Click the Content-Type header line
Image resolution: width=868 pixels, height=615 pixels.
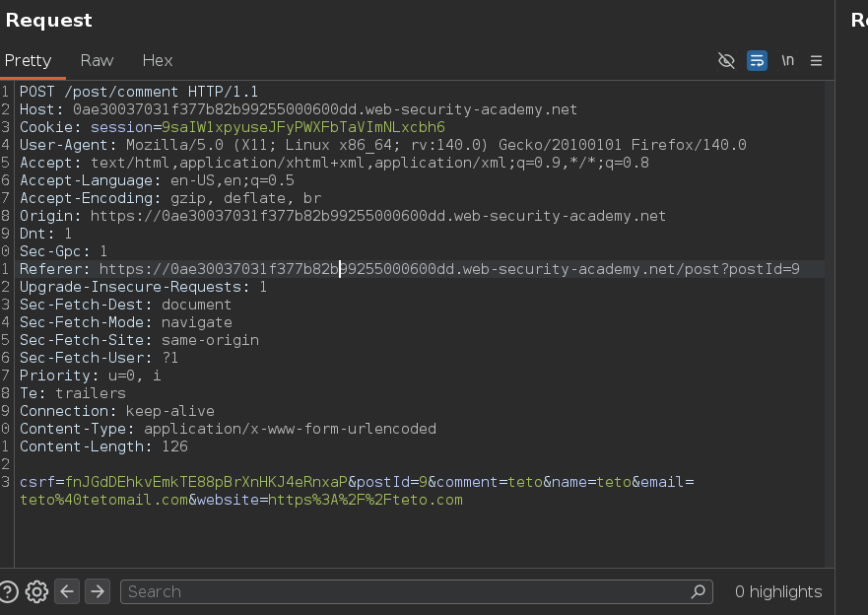point(228,428)
